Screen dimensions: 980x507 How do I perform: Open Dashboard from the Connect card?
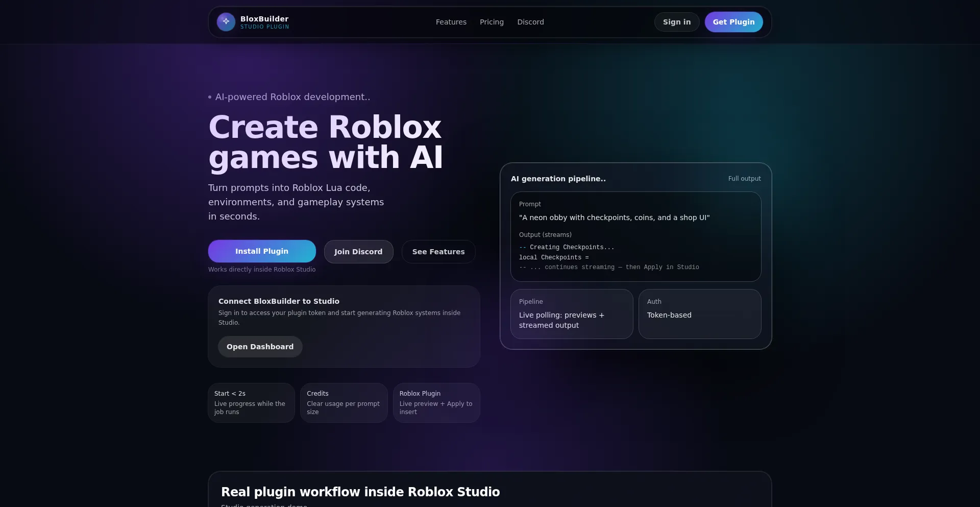pos(260,347)
